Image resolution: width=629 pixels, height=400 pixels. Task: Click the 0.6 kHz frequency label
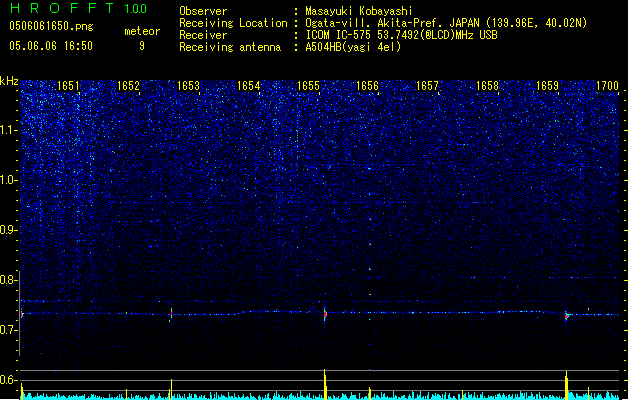9,380
